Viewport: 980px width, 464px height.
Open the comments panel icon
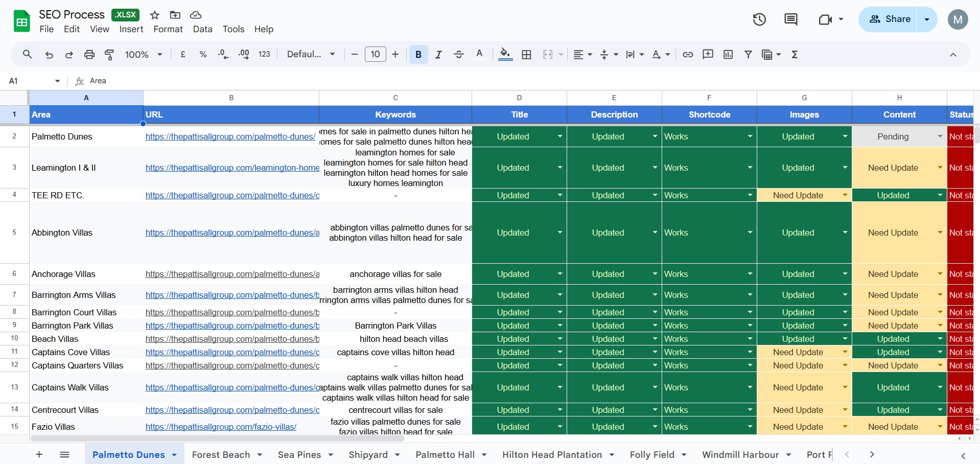point(790,19)
